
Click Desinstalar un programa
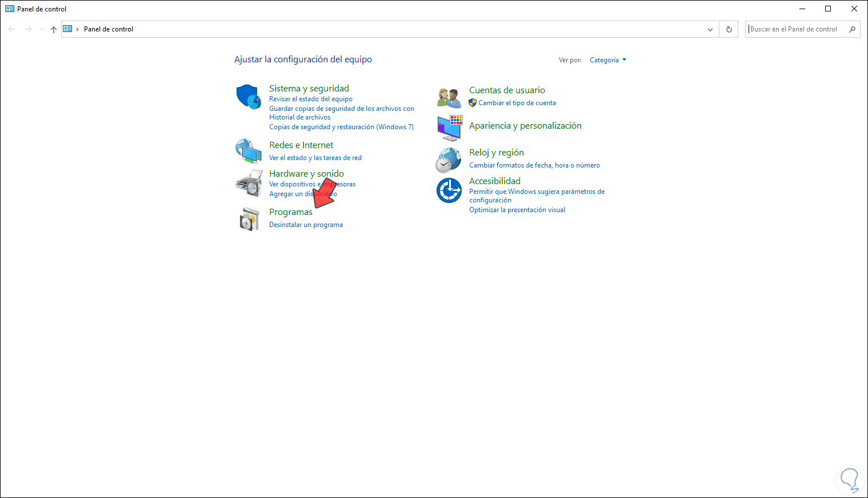point(306,225)
